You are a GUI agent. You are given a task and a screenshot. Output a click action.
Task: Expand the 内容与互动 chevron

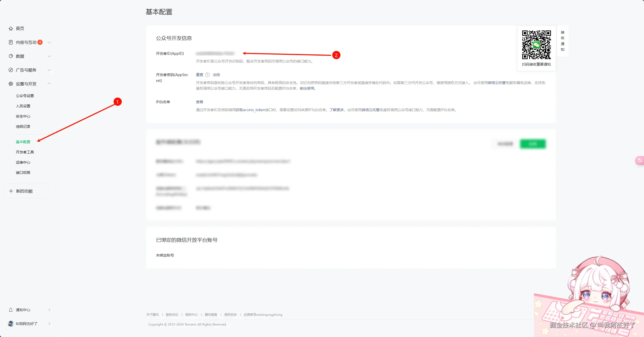[x=49, y=42]
